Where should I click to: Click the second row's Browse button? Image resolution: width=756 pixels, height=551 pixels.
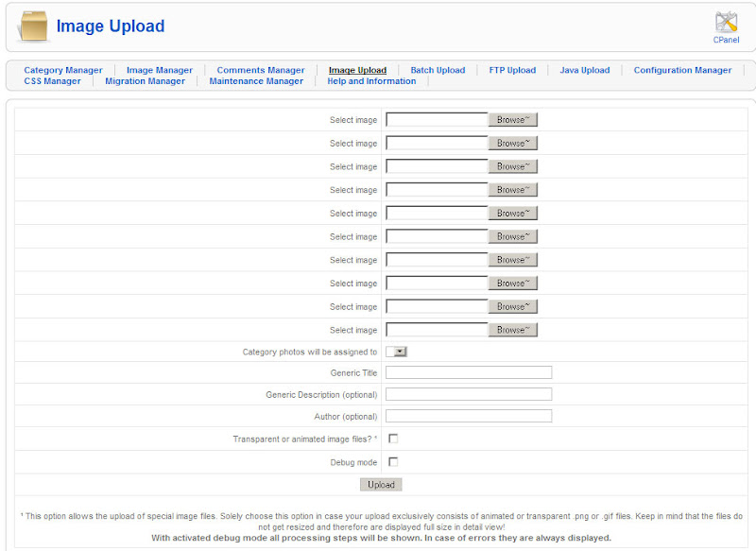coord(513,143)
